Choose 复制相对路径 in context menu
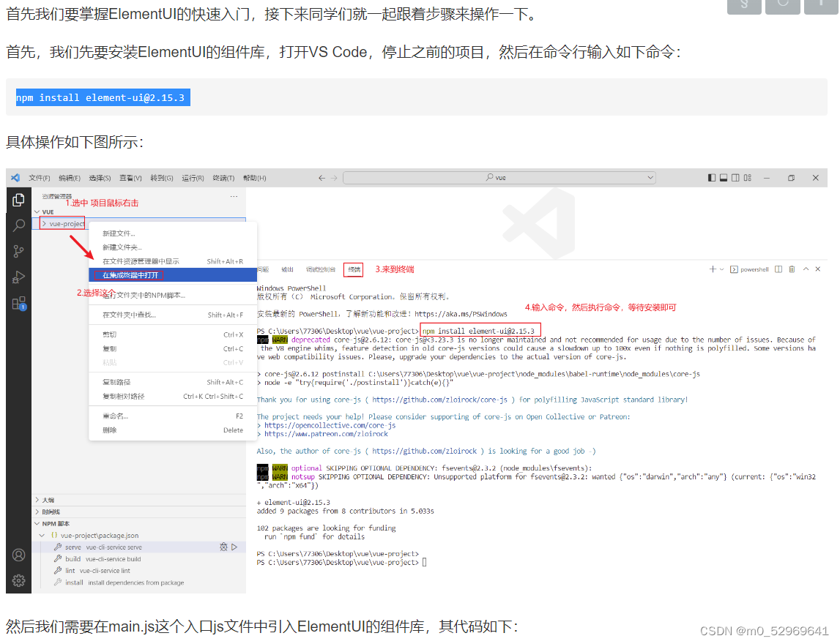Viewport: 840px width, 644px height. (173, 396)
